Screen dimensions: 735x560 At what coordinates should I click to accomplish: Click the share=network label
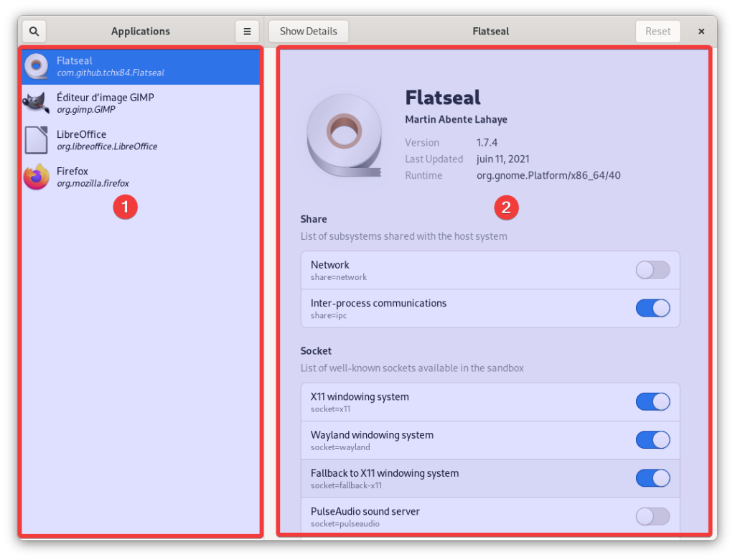[x=339, y=277]
